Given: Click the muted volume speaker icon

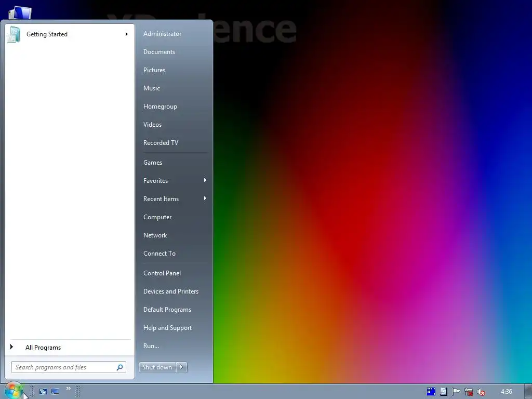Looking at the screenshot, I should tap(481, 392).
